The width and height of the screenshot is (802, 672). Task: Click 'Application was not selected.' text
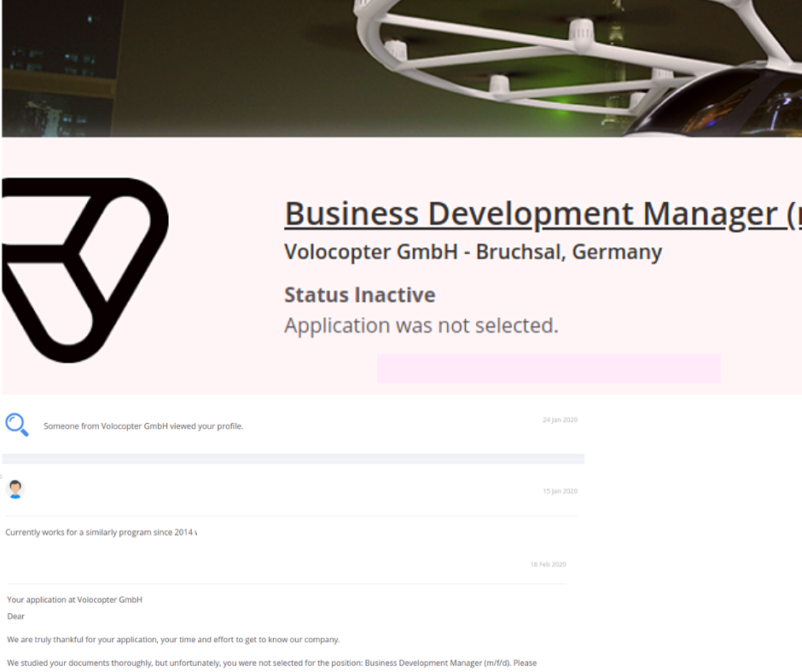[x=421, y=326]
